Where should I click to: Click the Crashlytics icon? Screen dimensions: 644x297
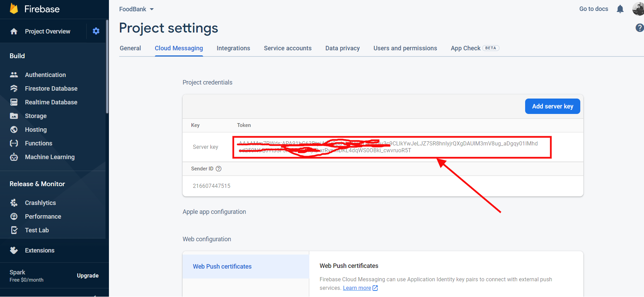[x=14, y=203]
